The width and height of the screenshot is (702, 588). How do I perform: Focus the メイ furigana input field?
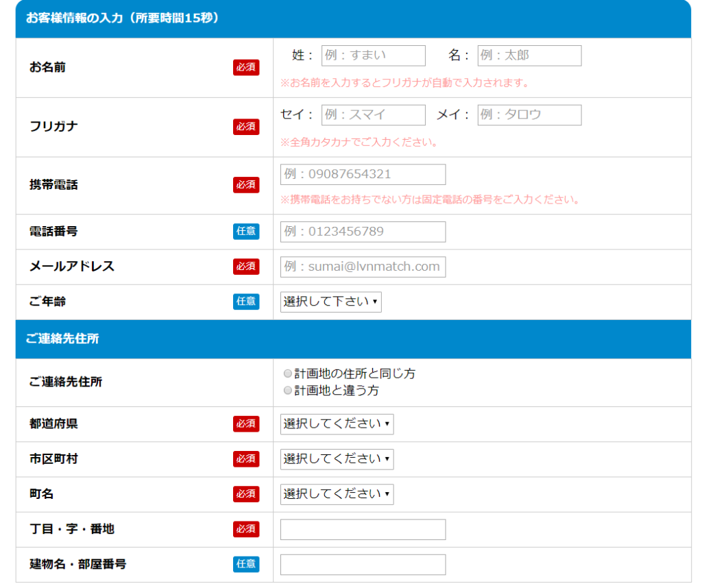tap(529, 115)
